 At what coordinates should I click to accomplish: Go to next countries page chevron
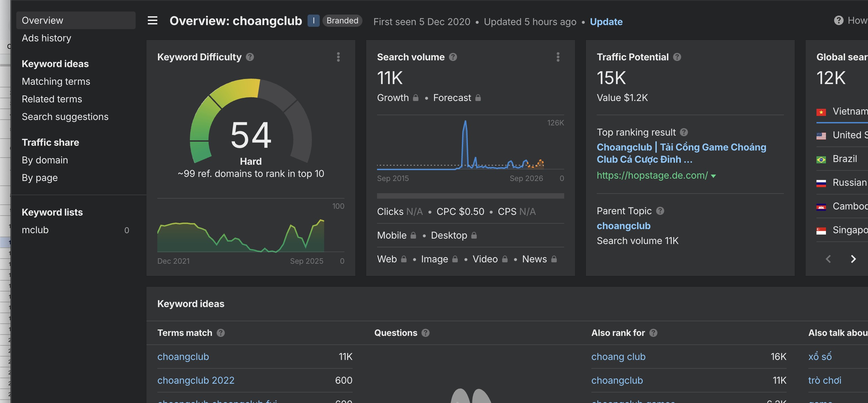point(853,259)
